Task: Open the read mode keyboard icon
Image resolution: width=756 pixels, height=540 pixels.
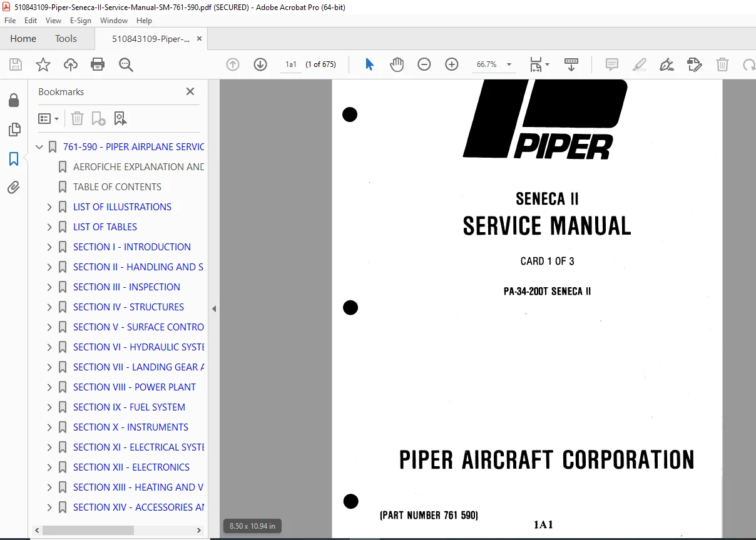Action: coord(571,64)
